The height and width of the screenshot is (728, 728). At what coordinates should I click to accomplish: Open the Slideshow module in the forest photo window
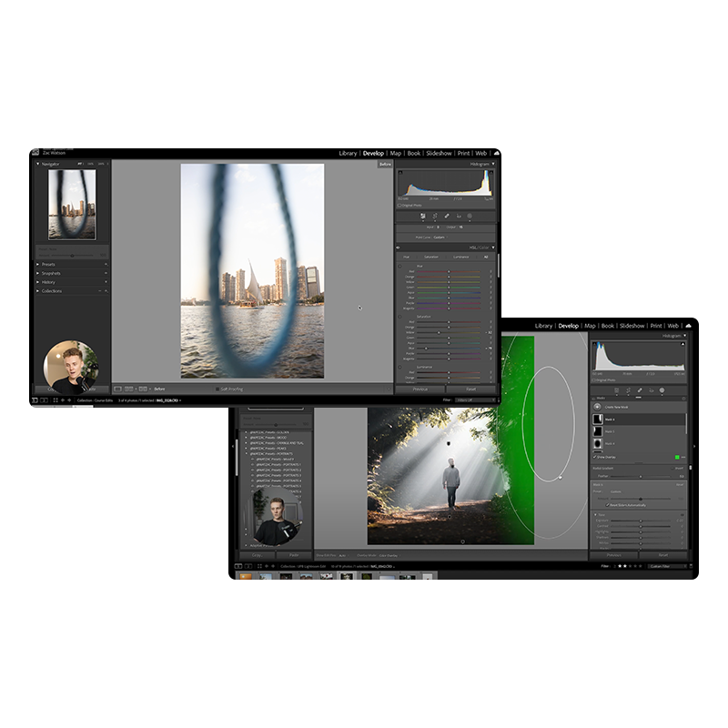(631, 325)
